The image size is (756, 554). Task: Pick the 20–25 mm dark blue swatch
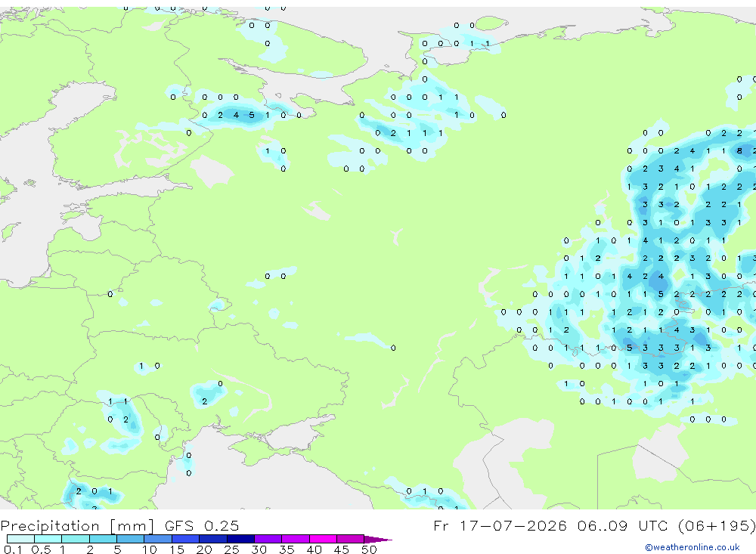(x=213, y=539)
